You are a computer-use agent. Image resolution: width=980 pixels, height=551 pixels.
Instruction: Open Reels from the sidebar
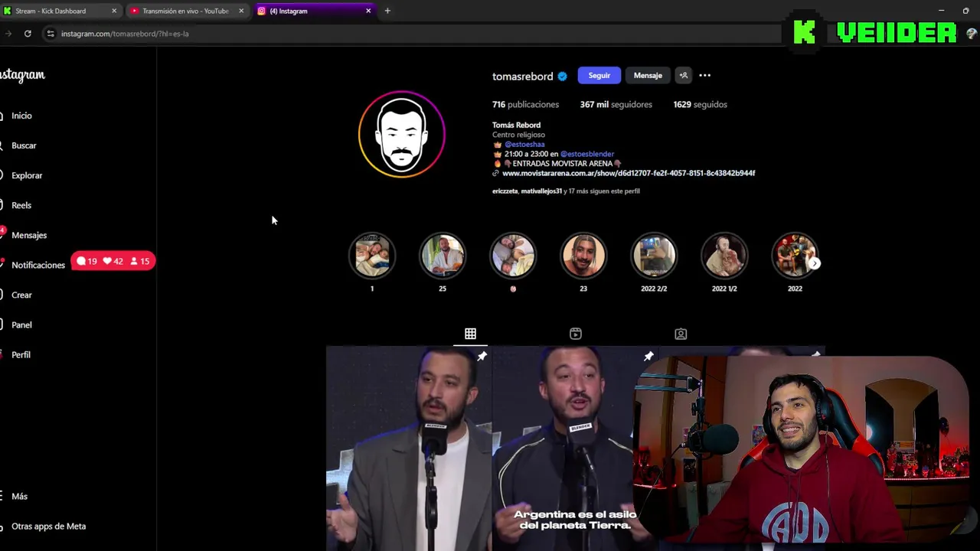pos(21,205)
